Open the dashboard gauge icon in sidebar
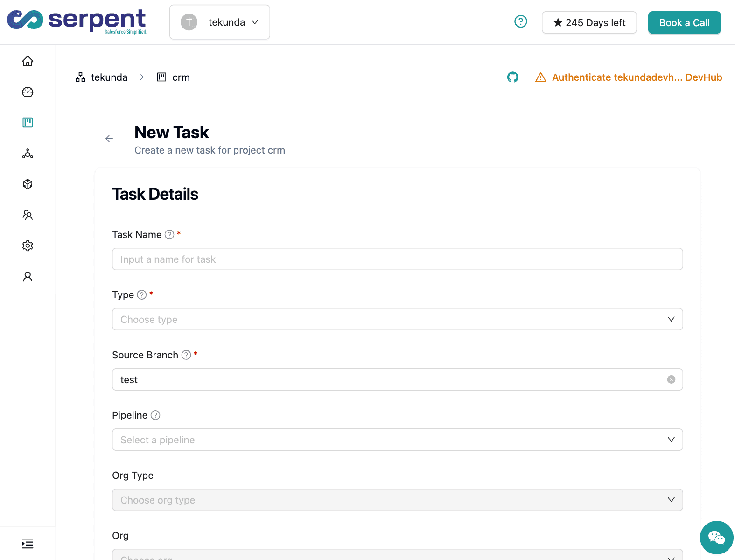Viewport: 735px width, 560px height. click(28, 92)
